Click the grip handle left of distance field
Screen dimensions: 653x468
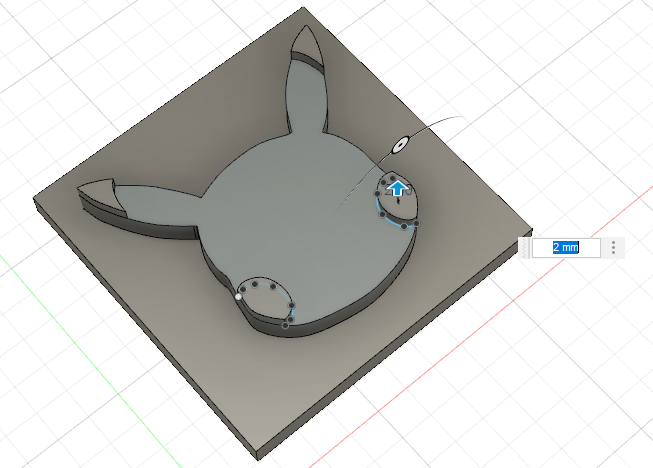pos(524,248)
